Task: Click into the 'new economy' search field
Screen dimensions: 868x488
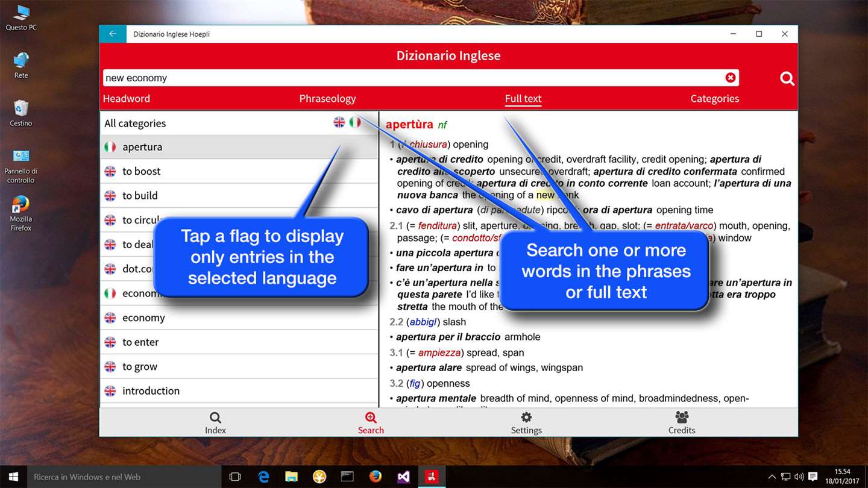Action: (421, 78)
